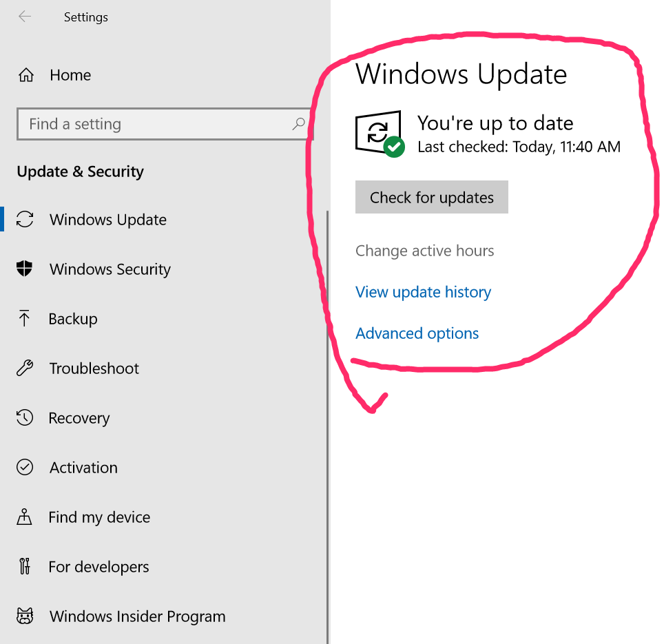The image size is (664, 644).
Task: Open Windows Security section
Action: [110, 269]
